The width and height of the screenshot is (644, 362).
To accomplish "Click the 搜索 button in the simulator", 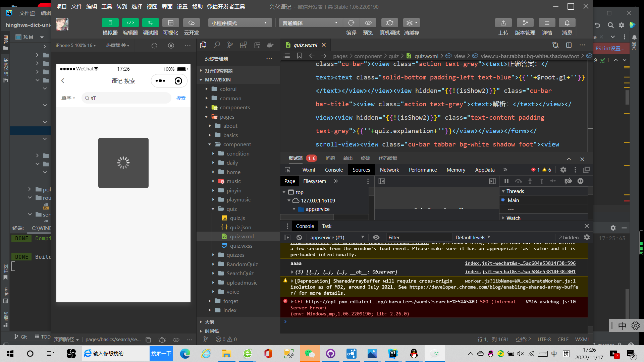I will 181,98.
